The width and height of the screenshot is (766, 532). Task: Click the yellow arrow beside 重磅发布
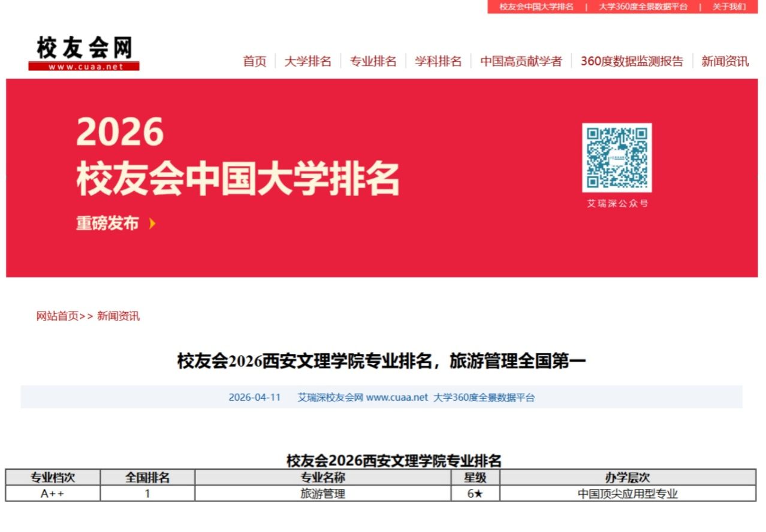pyautogui.click(x=152, y=223)
